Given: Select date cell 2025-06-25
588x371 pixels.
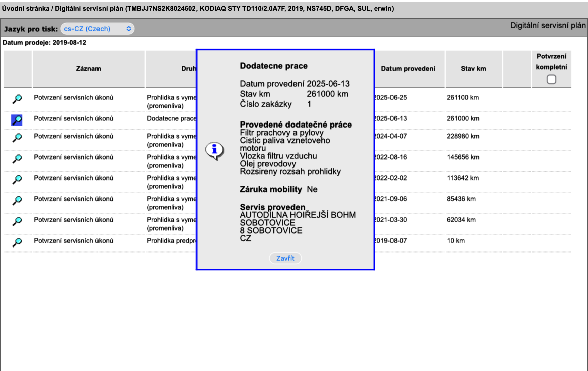Looking at the screenshot, I should pyautogui.click(x=390, y=97).
